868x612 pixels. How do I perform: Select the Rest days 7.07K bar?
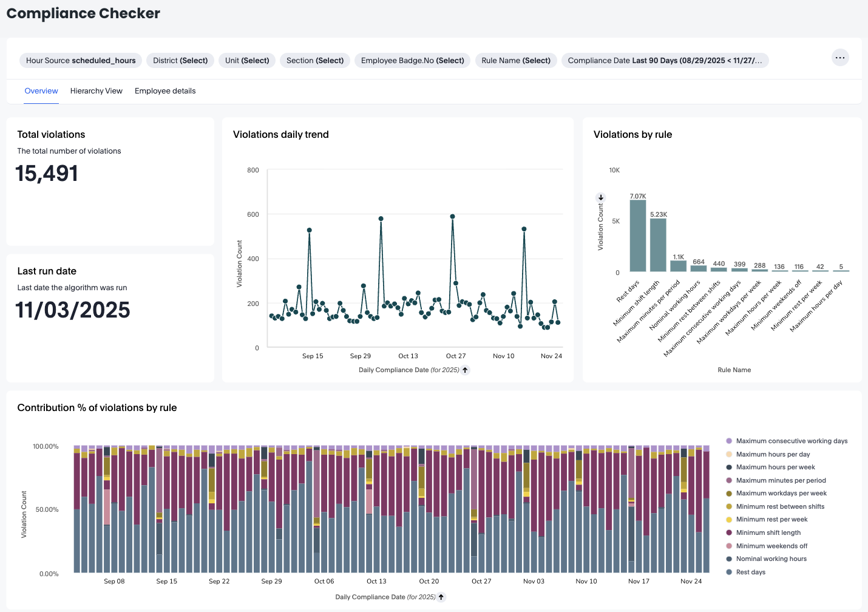point(638,236)
